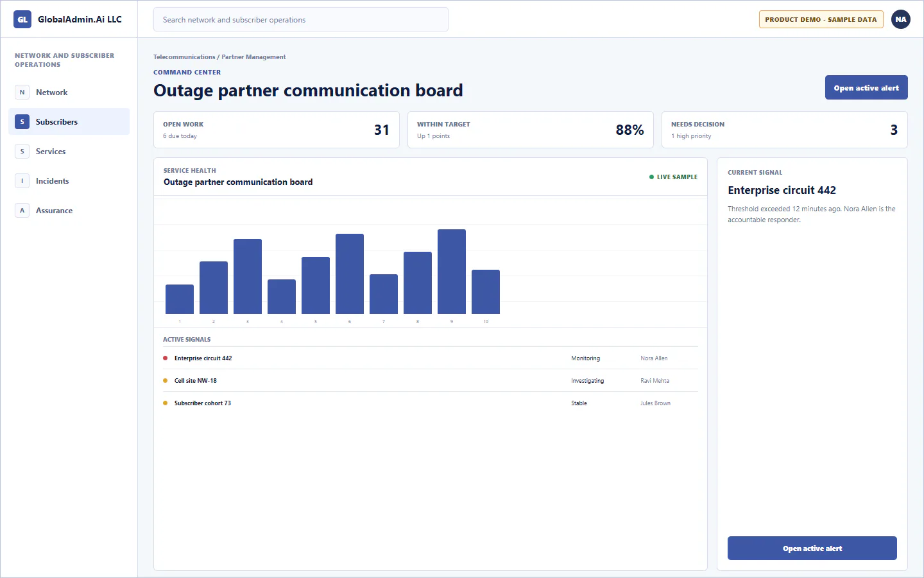Click owner name Ravi Mehta
924x578 pixels.
(654, 381)
